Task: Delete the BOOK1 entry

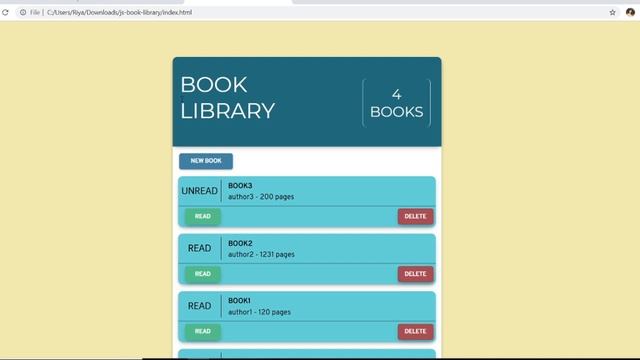Action: [416, 331]
